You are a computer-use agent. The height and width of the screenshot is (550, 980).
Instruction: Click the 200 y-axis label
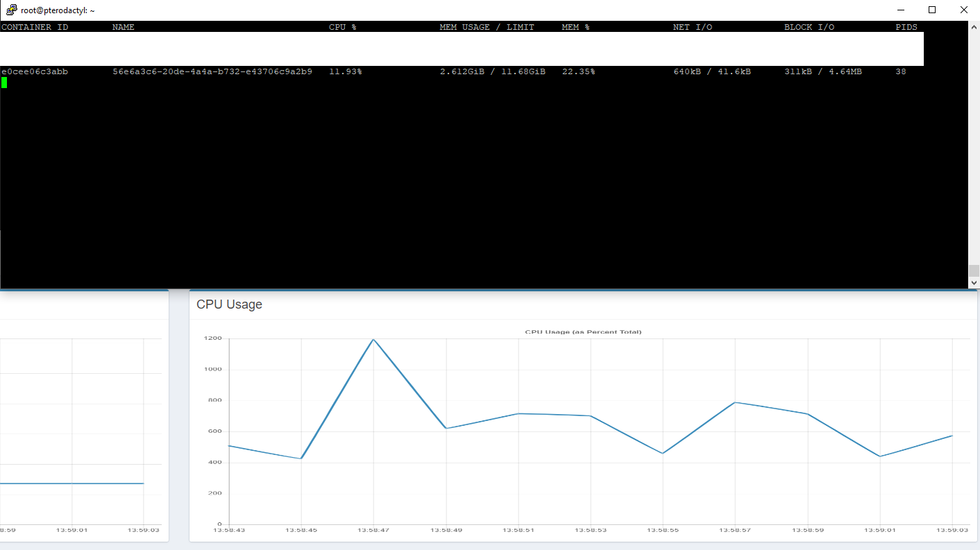point(215,493)
